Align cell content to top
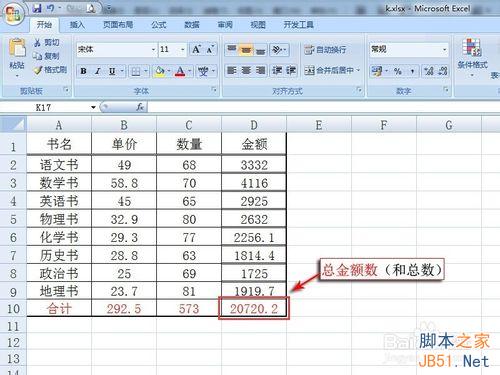The height and width of the screenshot is (375, 500). (231, 50)
